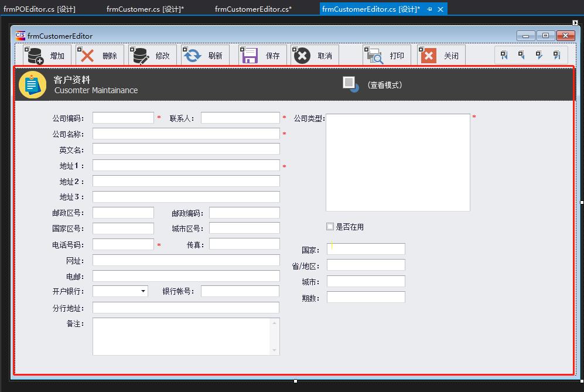584x392 pixels.
Task: Advance with the next record icon
Action: (x=538, y=54)
